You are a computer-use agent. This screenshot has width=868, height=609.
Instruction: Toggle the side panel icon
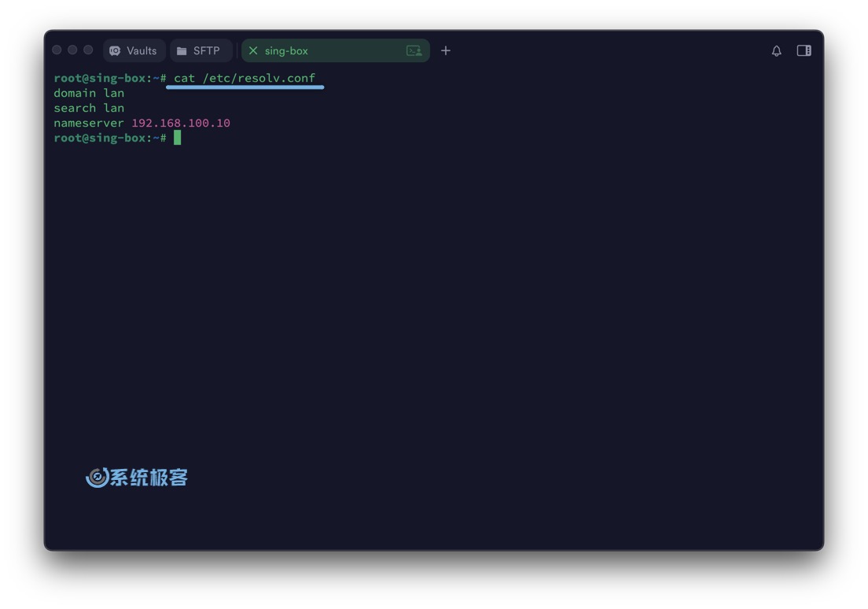click(804, 50)
